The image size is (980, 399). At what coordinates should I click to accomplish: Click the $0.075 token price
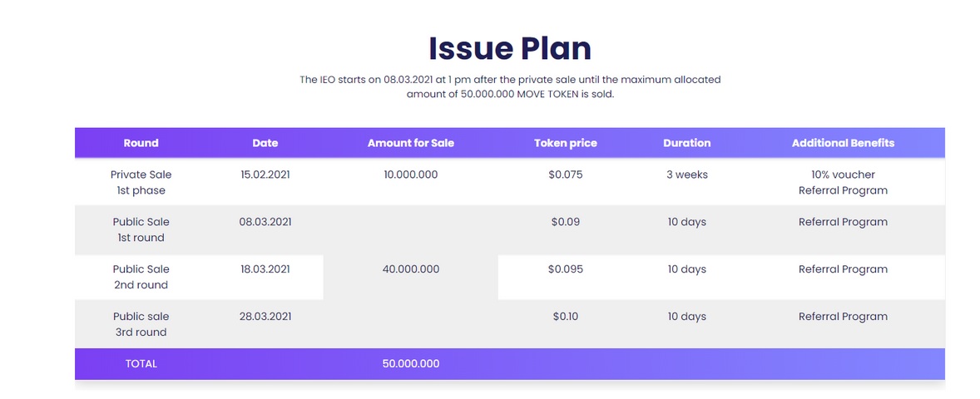click(x=566, y=175)
